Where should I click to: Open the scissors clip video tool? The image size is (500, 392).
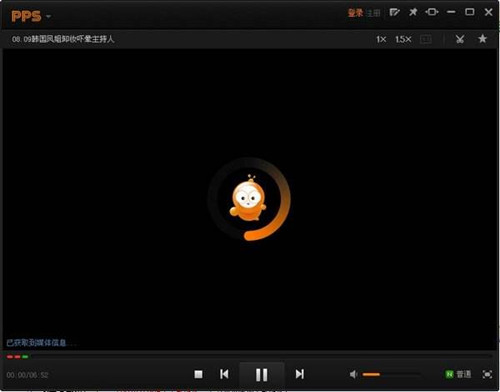[x=460, y=39]
